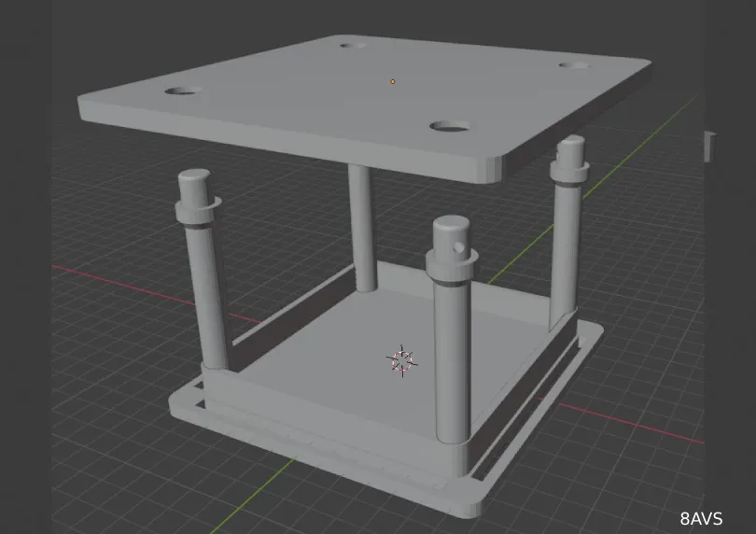
Task: Click the orange origin dot on top plate
Action: [393, 82]
